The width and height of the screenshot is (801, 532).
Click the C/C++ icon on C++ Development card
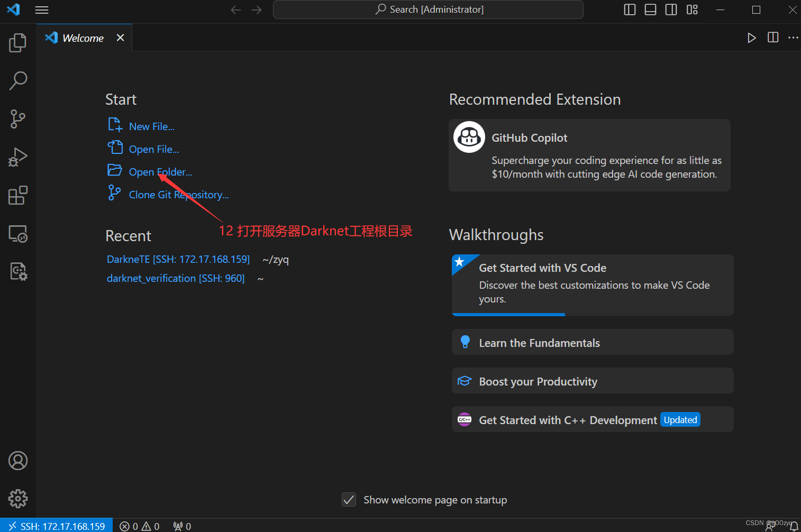pos(465,419)
